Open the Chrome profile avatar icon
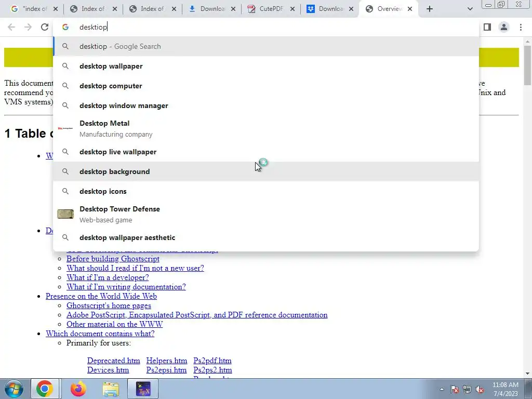The height and width of the screenshot is (399, 532). click(x=504, y=27)
